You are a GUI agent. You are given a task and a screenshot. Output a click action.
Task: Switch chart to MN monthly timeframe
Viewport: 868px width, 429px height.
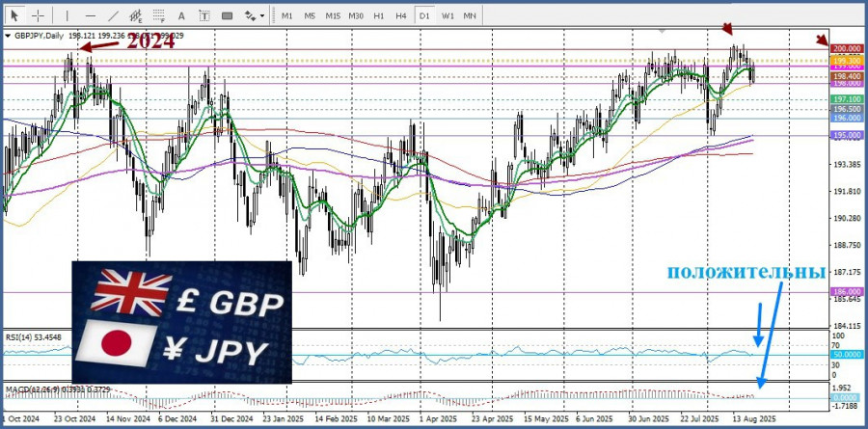pyautogui.click(x=470, y=15)
